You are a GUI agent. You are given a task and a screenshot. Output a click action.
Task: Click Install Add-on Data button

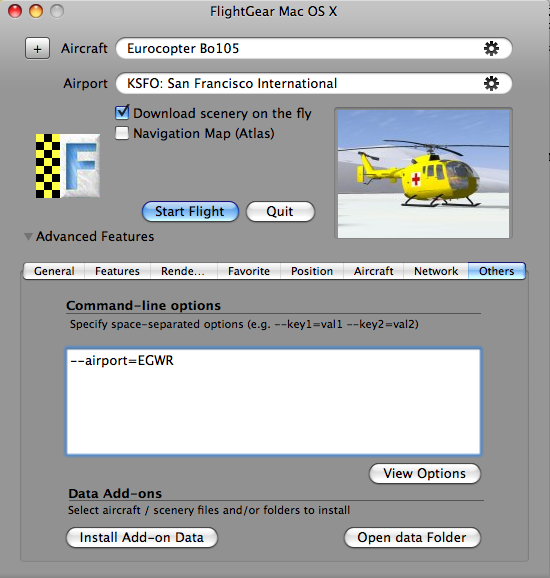coord(142,537)
